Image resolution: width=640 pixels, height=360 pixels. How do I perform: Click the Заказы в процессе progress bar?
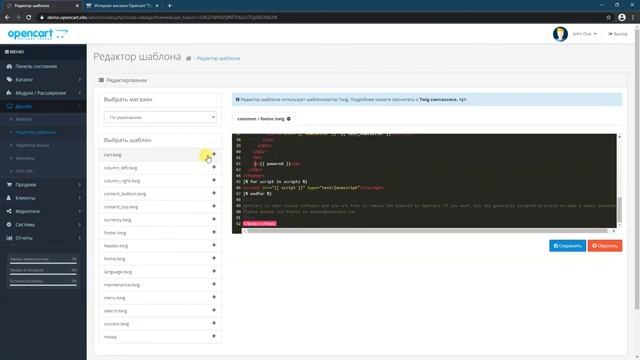tap(43, 274)
